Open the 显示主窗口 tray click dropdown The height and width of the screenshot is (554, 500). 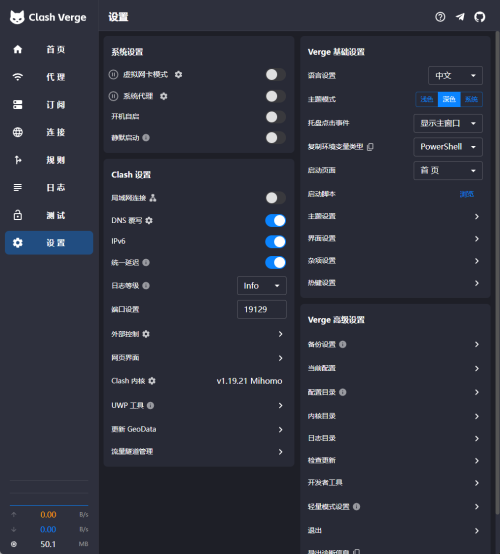(448, 123)
